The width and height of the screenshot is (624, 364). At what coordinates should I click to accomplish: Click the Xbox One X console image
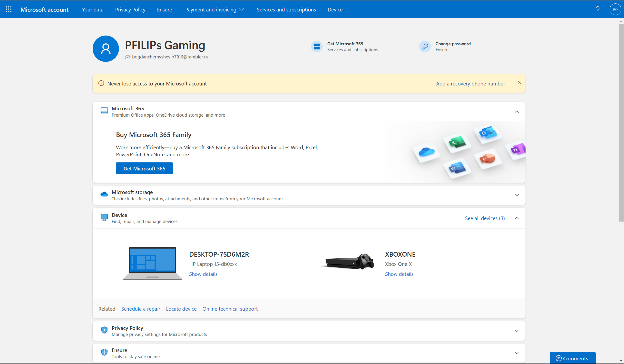(348, 262)
